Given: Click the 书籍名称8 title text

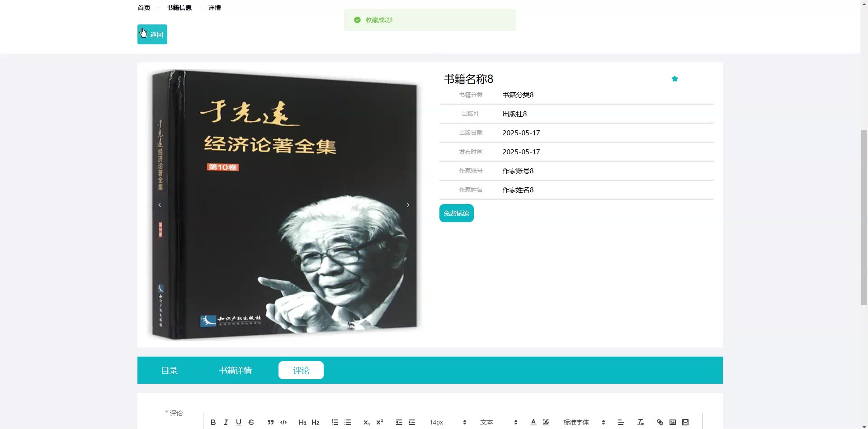Looking at the screenshot, I should tap(468, 79).
